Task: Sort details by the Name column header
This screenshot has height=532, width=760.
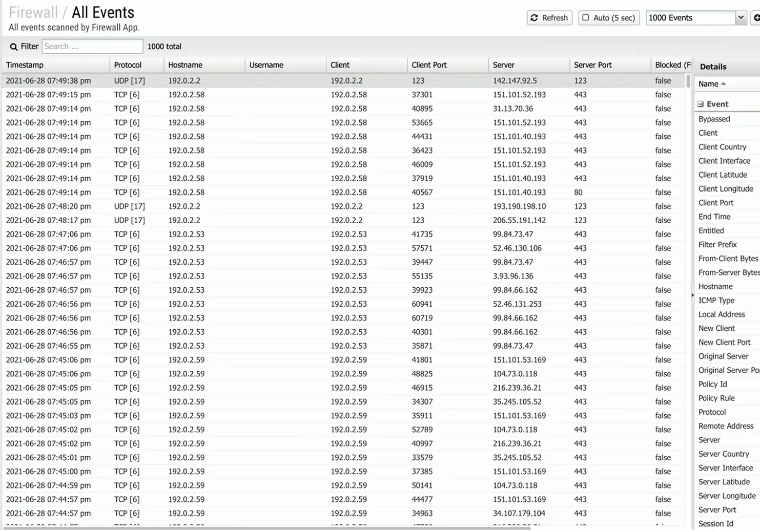Action: point(708,84)
